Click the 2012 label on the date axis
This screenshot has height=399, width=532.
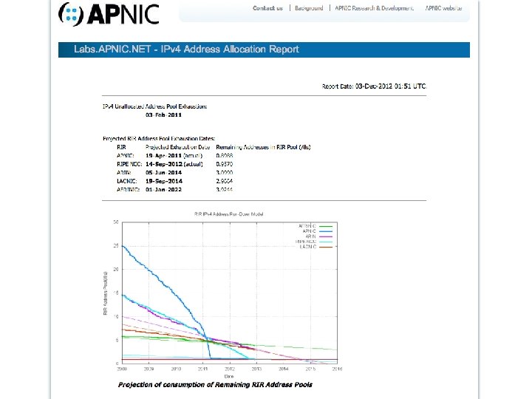coord(230,369)
